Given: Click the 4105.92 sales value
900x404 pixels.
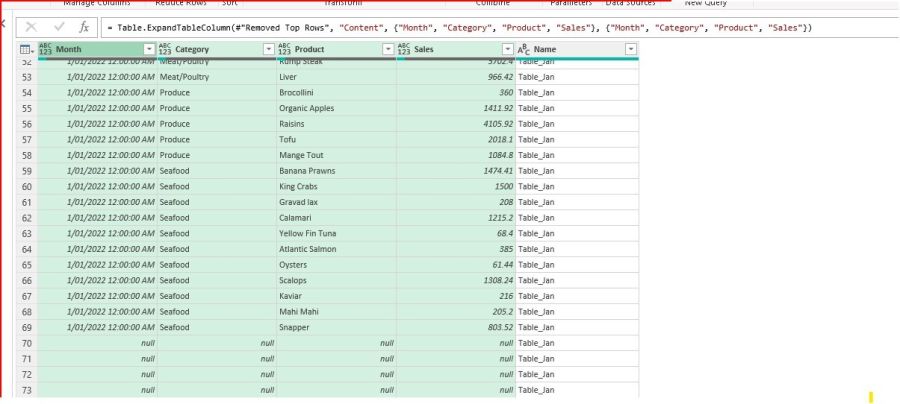Looking at the screenshot, I should pos(498,124).
